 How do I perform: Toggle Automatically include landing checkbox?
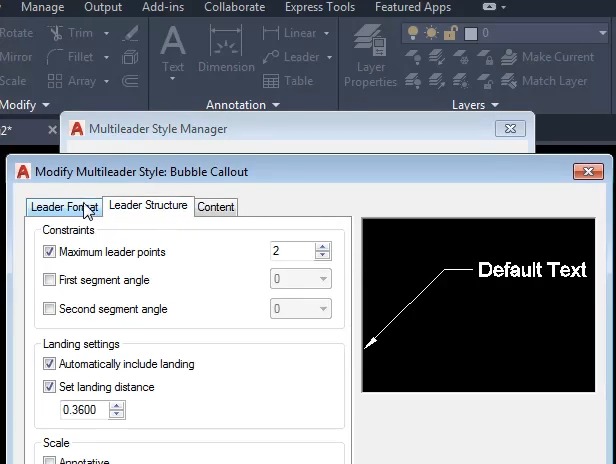pos(50,364)
